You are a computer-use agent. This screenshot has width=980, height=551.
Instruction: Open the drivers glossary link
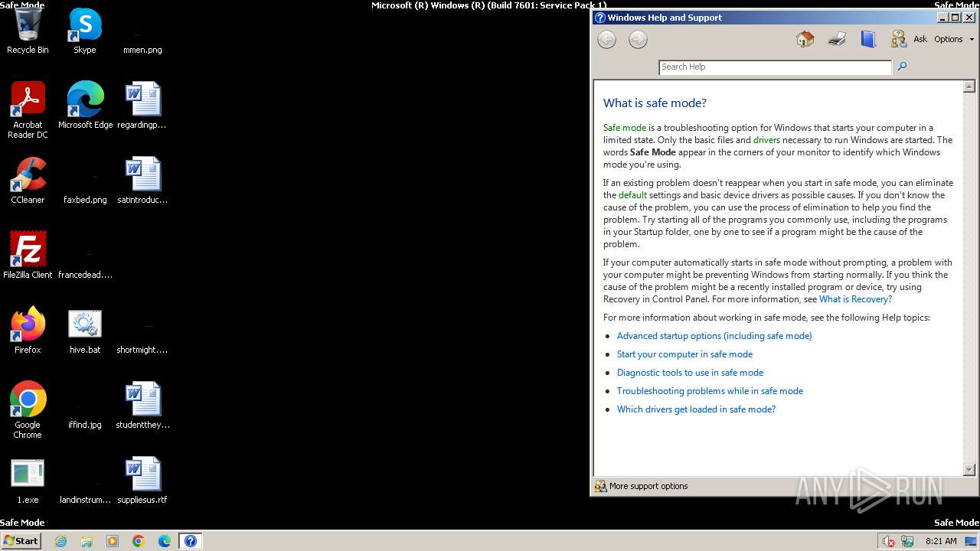766,140
